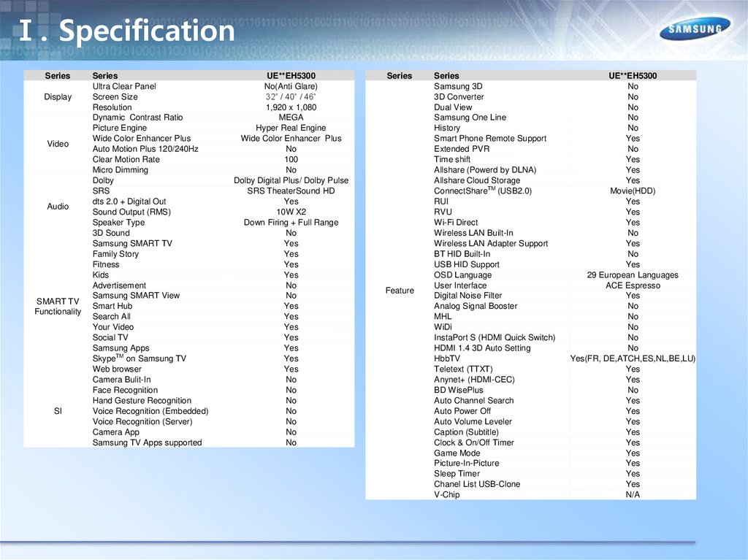
Task: Click 'Voice Recognition (Embedded)' label
Action: 150,411
